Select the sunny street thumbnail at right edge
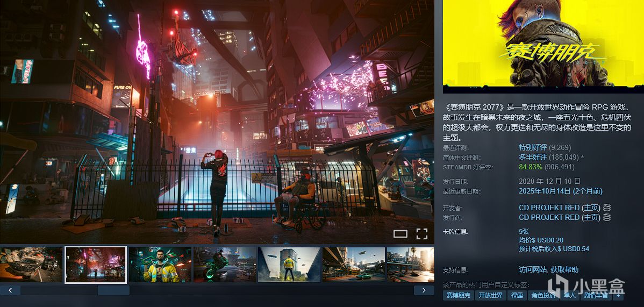The width and height of the screenshot is (644, 307). point(411,265)
